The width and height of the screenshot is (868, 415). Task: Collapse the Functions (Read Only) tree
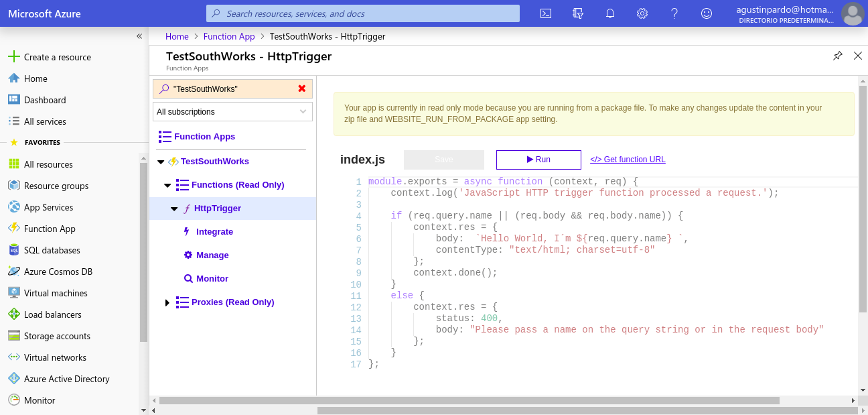coord(167,184)
